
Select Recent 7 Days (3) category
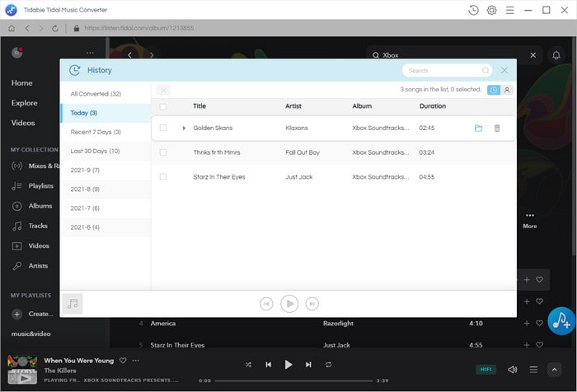[106, 132]
